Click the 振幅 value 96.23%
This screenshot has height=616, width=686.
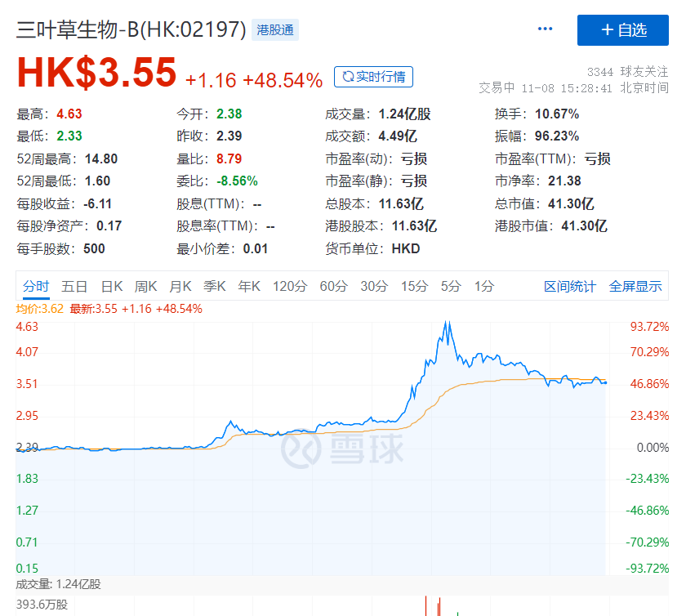pyautogui.click(x=557, y=136)
